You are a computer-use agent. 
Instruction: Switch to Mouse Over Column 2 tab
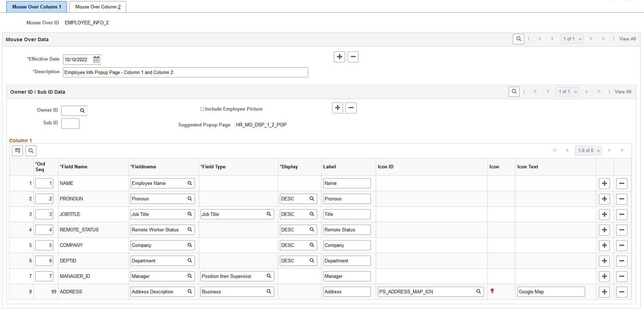pyautogui.click(x=98, y=7)
